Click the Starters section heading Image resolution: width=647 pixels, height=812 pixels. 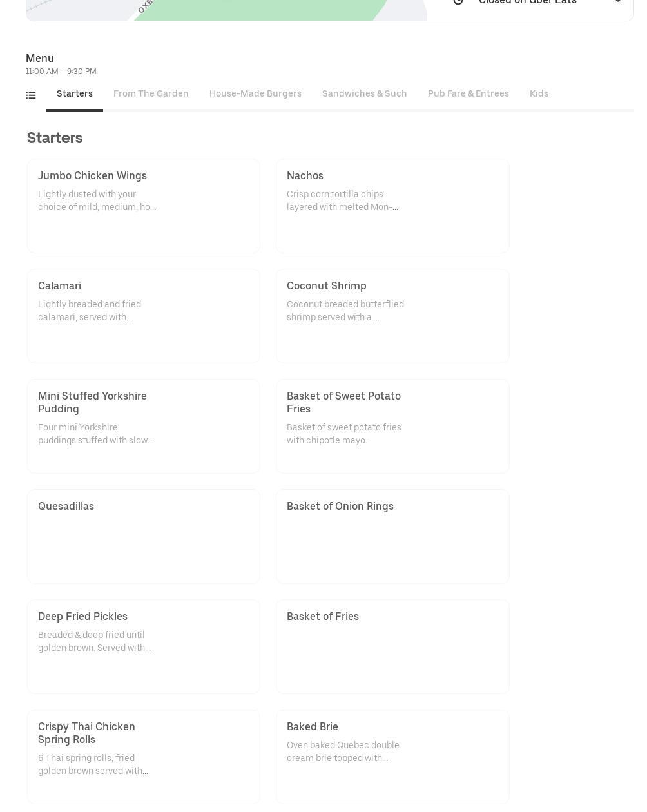[55, 138]
